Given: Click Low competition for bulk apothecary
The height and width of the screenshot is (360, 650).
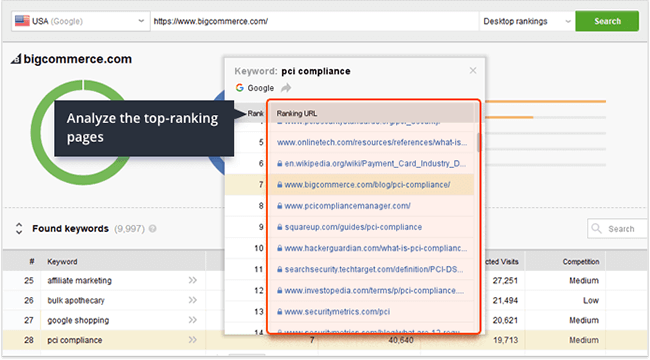Looking at the screenshot, I should (590, 300).
